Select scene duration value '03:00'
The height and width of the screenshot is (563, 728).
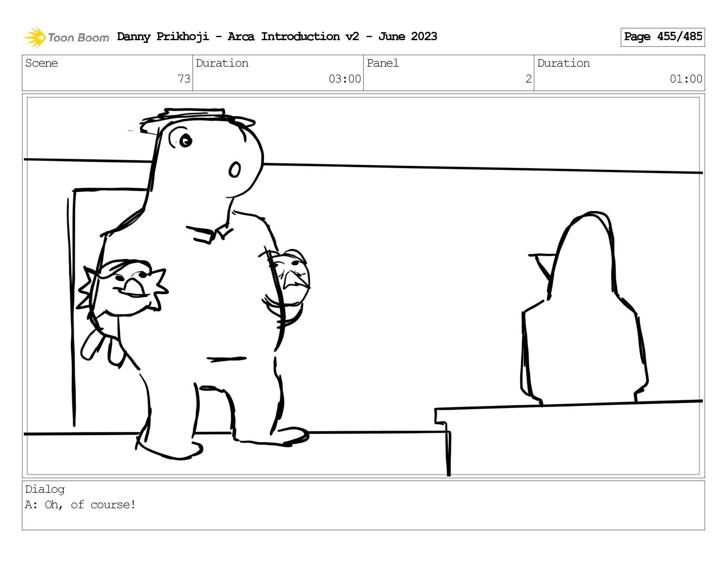345,79
